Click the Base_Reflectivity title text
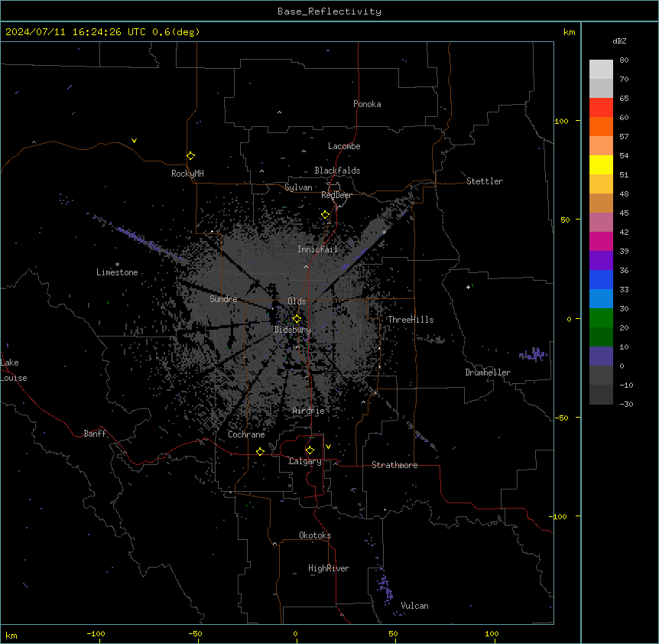The height and width of the screenshot is (644, 659). (x=329, y=11)
